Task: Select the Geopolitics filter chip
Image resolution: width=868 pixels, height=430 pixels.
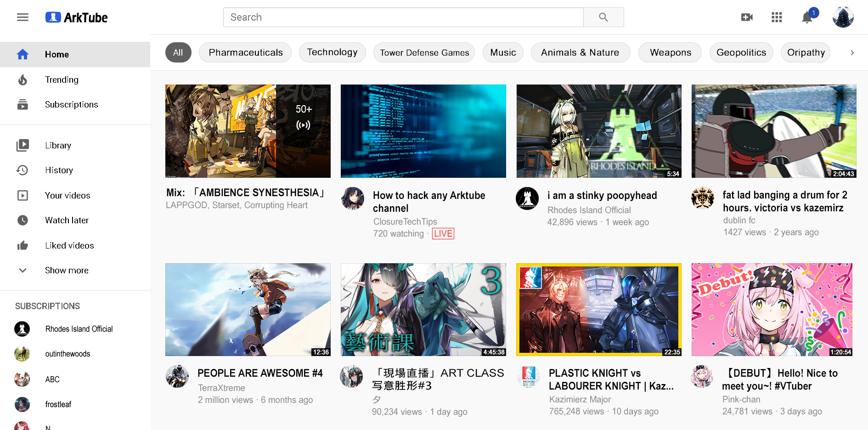Action: click(x=741, y=52)
